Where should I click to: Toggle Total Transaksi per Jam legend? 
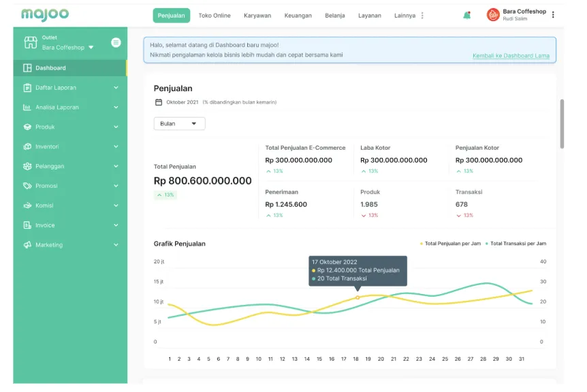[x=518, y=244]
